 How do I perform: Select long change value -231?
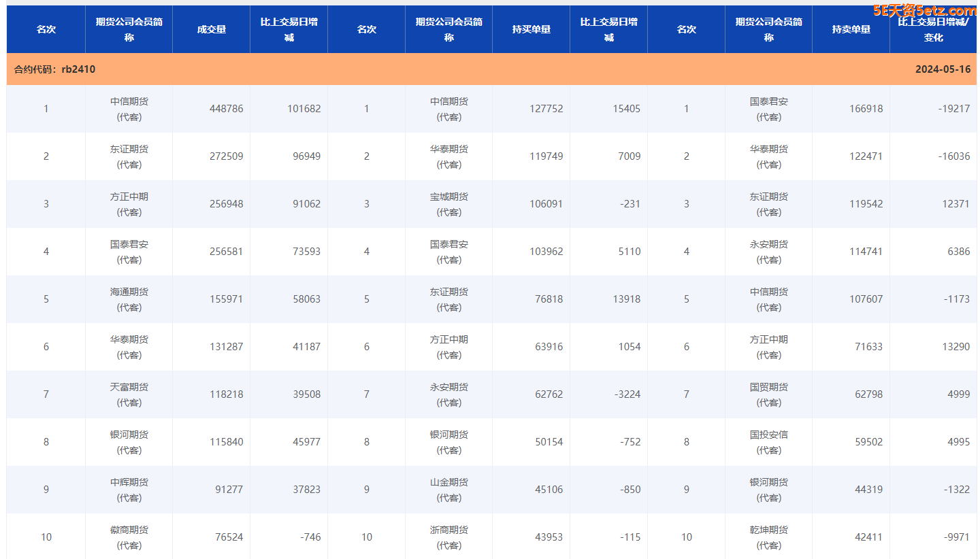[x=630, y=204]
